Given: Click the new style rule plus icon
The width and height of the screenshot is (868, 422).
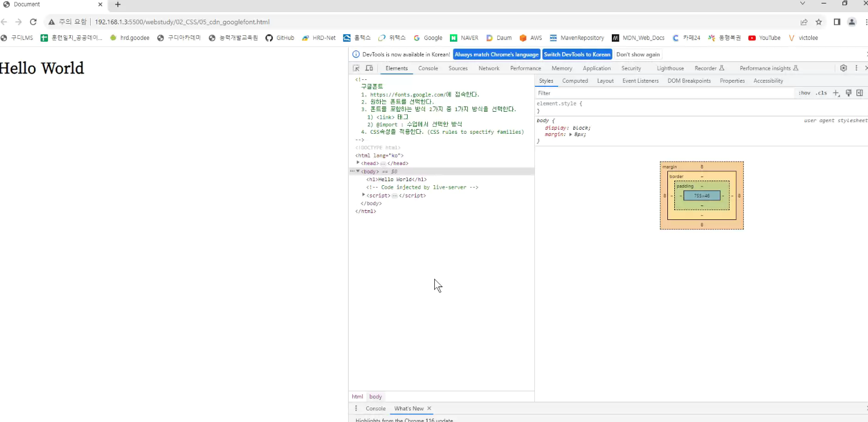Looking at the screenshot, I should pos(836,93).
